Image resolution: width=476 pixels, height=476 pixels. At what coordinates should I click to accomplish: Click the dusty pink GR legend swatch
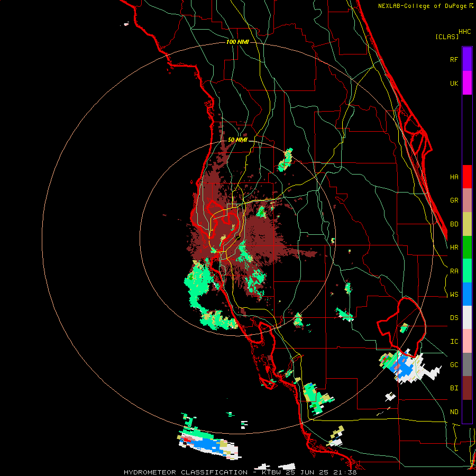(x=467, y=200)
